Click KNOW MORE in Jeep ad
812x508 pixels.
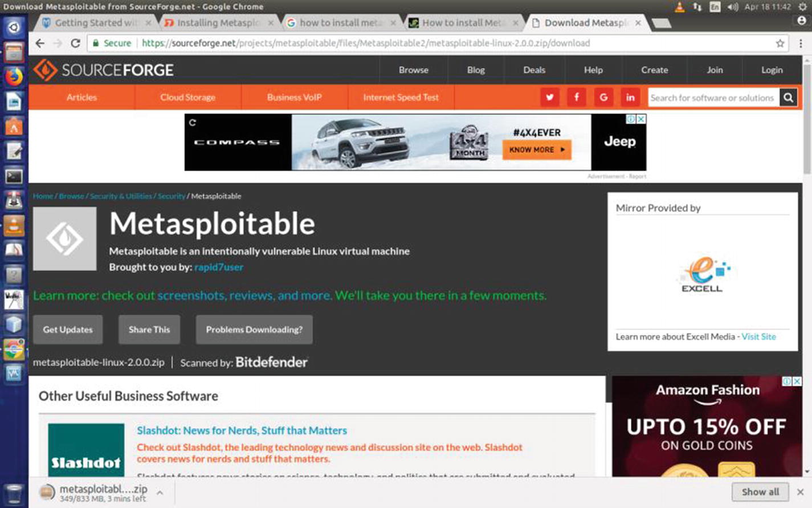(x=537, y=150)
